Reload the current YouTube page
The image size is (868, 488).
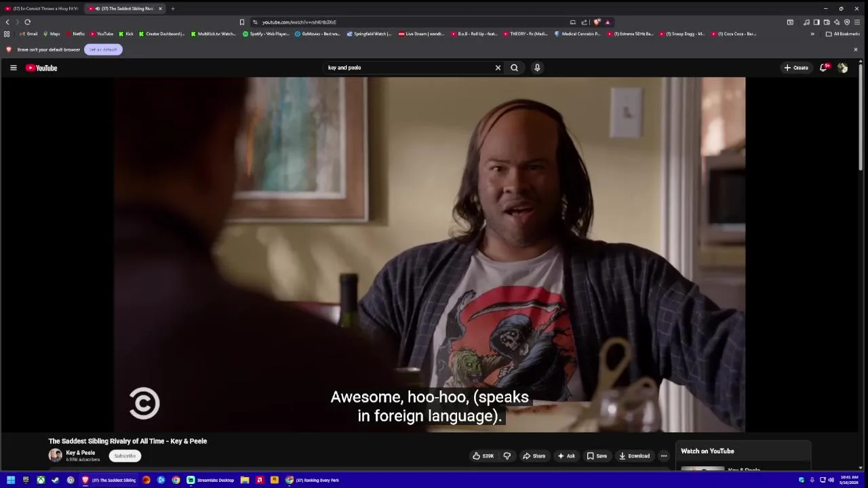[28, 22]
